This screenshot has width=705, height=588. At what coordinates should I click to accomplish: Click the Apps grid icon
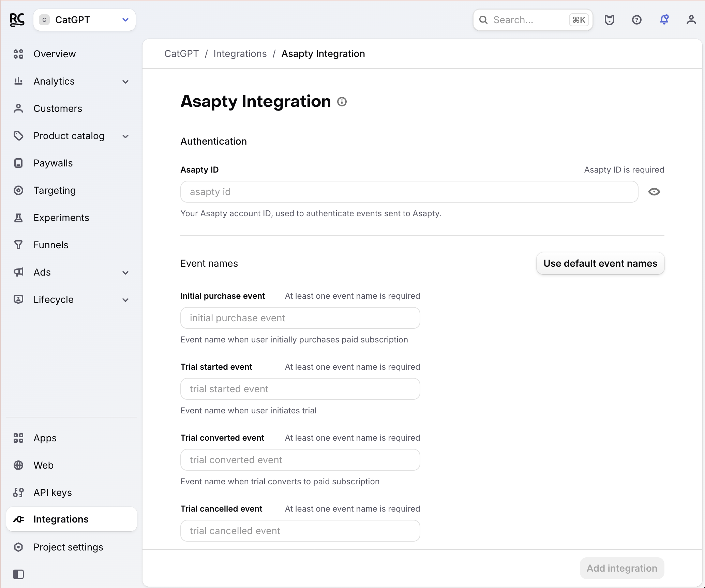pyautogui.click(x=18, y=438)
